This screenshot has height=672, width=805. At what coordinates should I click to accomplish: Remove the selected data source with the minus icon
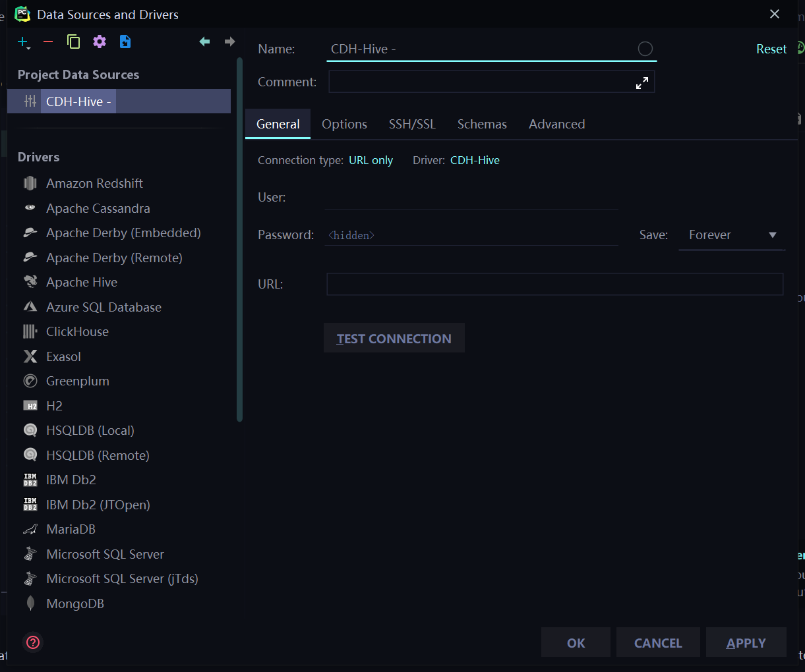click(x=48, y=42)
